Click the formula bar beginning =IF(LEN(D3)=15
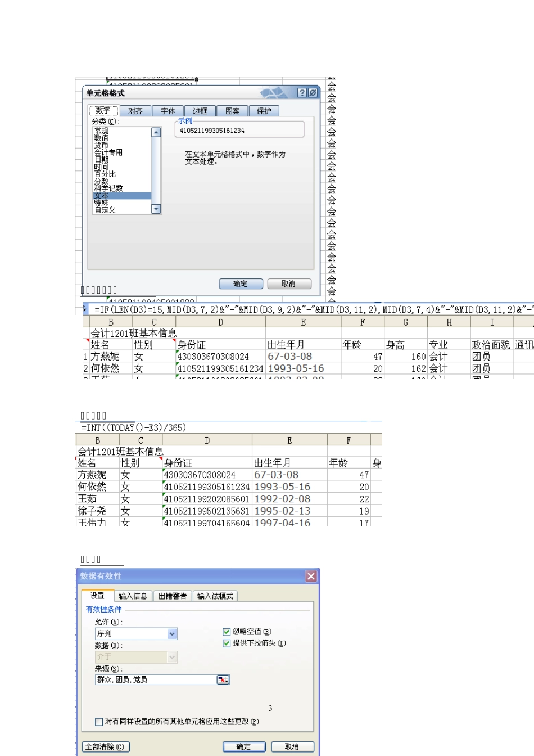The width and height of the screenshot is (534, 756). [x=312, y=309]
